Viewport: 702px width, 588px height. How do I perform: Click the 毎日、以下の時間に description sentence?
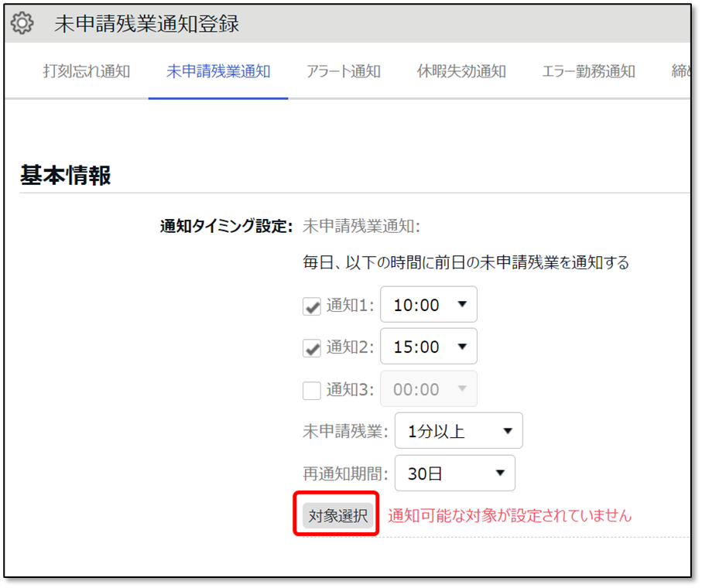[x=465, y=263]
